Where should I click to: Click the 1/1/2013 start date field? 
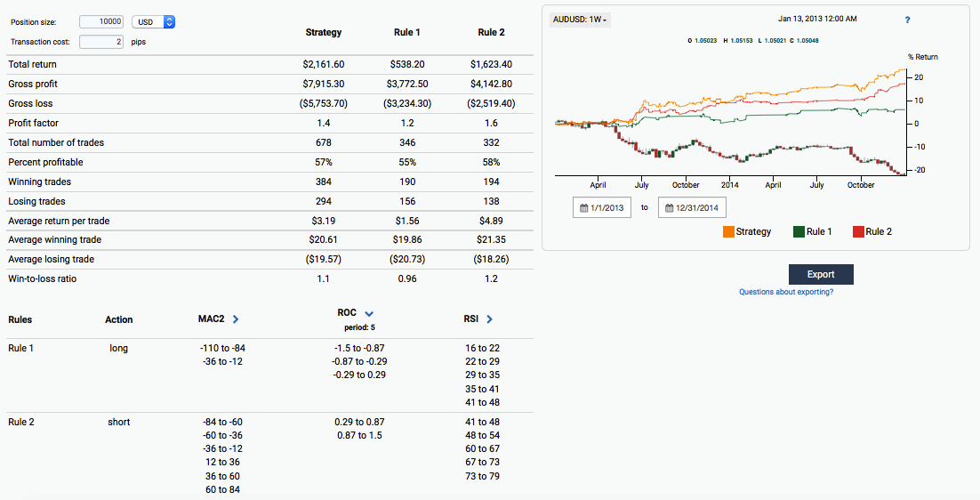[601, 208]
